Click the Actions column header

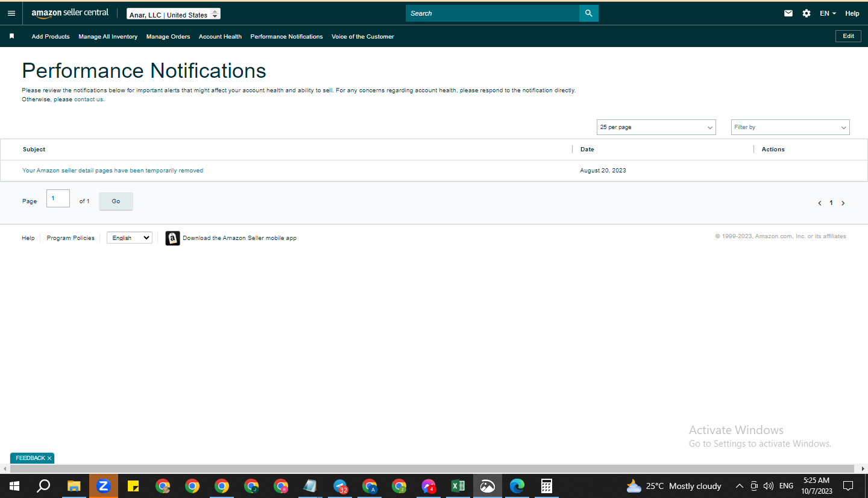point(773,150)
